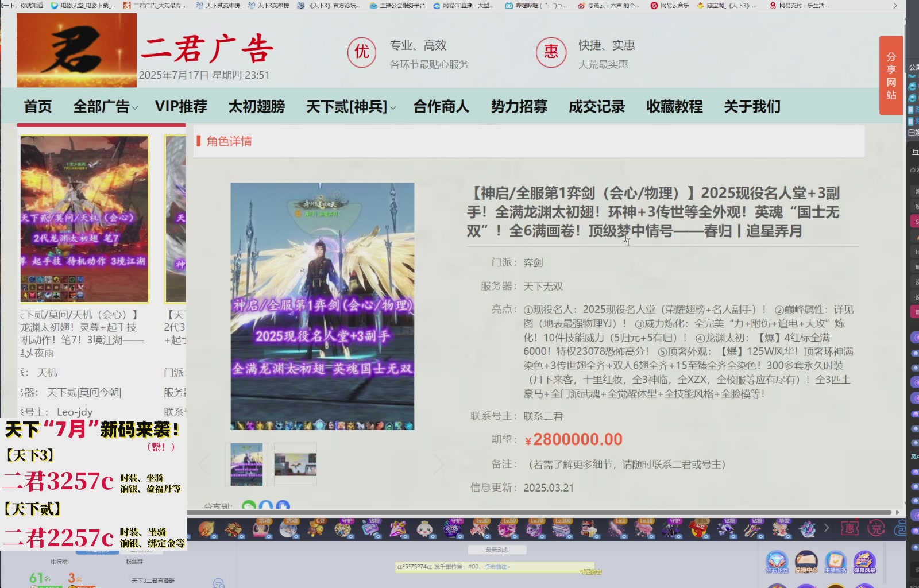Screen dimensions: 919x588
Task: Select the first preview thumbnail below image
Action: click(x=246, y=465)
